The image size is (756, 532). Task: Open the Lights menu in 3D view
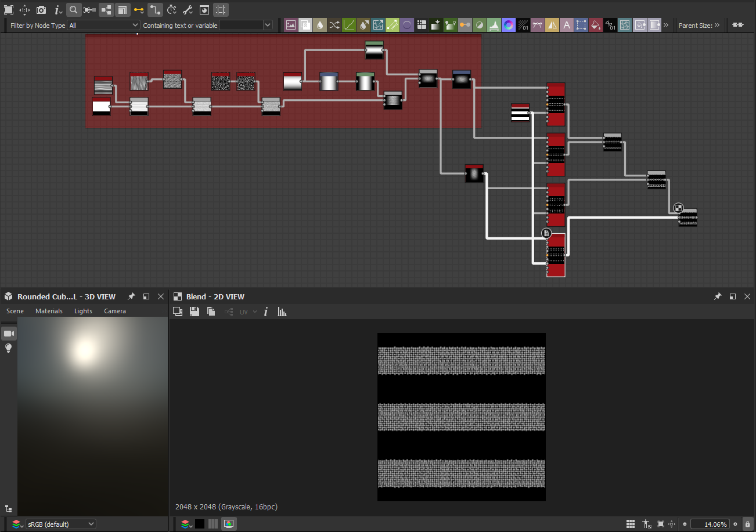pyautogui.click(x=83, y=311)
